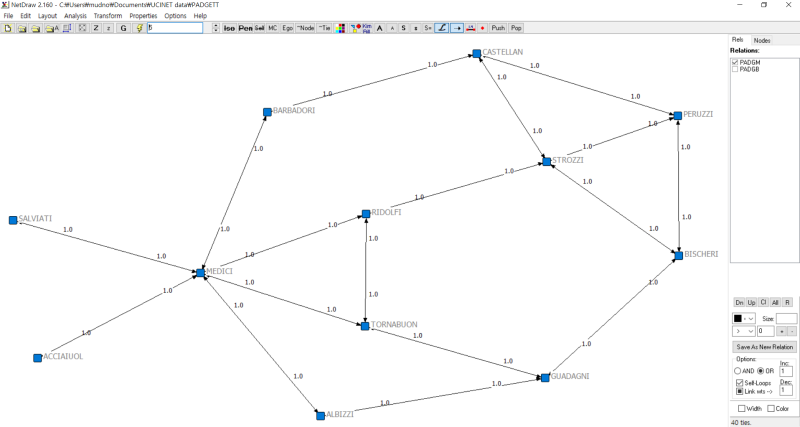This screenshot has height=427, width=800.
Task: Click the folder icon with letter A
Action: click(x=52, y=28)
